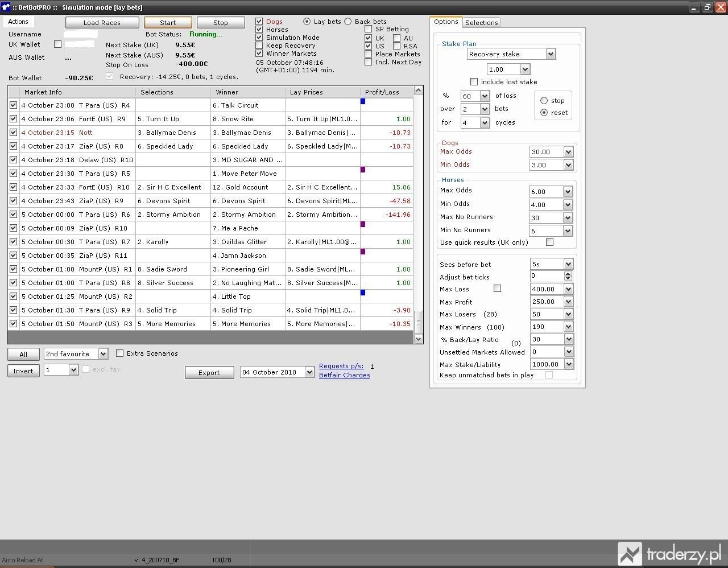728x568 pixels.
Task: Enable Keep Recovery checkbox
Action: pyautogui.click(x=259, y=45)
